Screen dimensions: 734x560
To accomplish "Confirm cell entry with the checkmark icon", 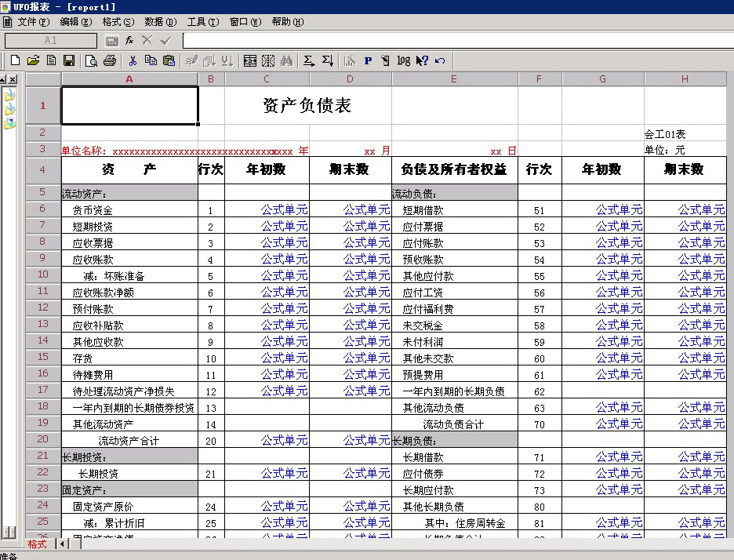I will pos(165,41).
